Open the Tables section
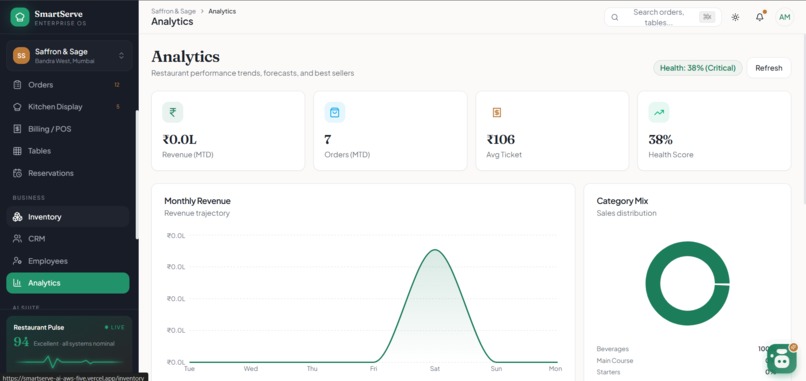 point(68,151)
